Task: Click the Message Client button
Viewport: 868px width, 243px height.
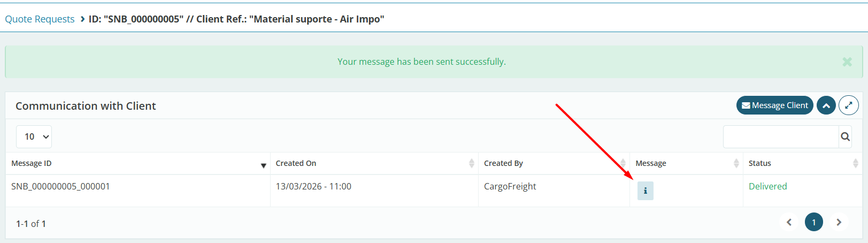Action: (x=774, y=105)
